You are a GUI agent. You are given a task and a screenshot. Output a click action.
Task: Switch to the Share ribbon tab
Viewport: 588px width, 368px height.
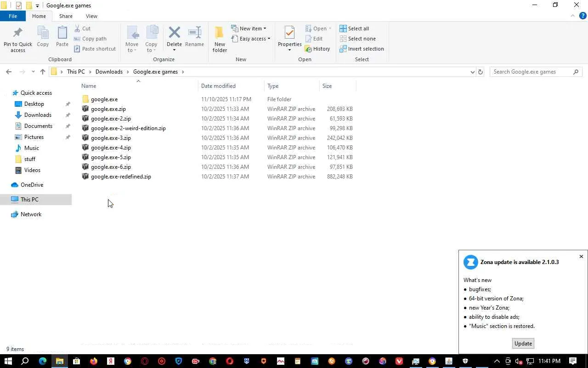(x=66, y=16)
